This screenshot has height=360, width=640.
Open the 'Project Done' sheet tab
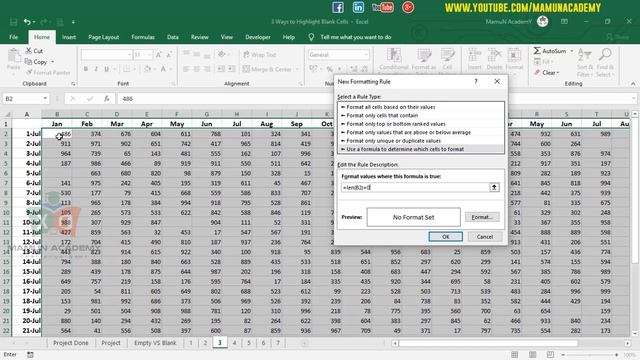(71, 343)
